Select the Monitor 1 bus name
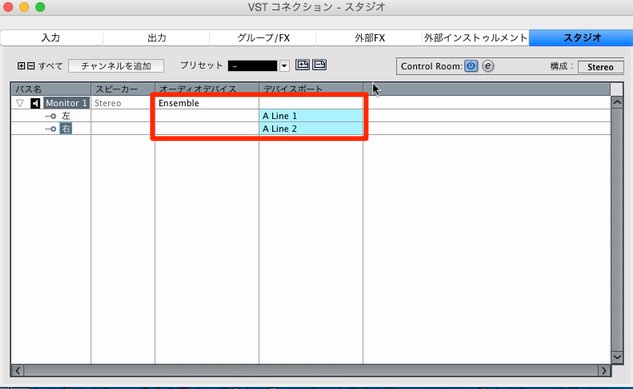This screenshot has height=389, width=633. 66,103
